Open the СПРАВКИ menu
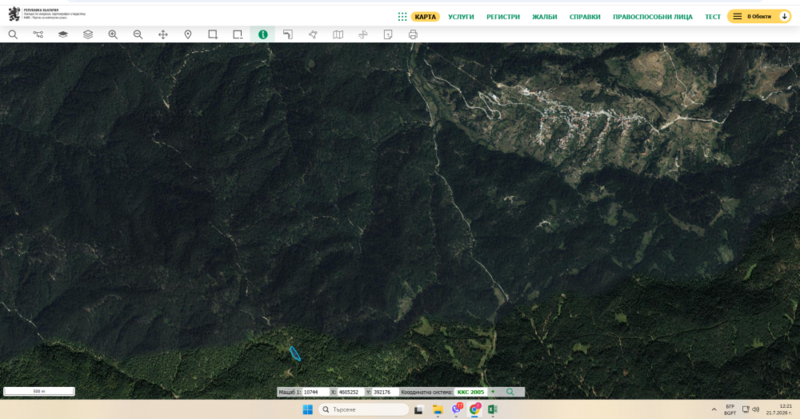 (585, 17)
